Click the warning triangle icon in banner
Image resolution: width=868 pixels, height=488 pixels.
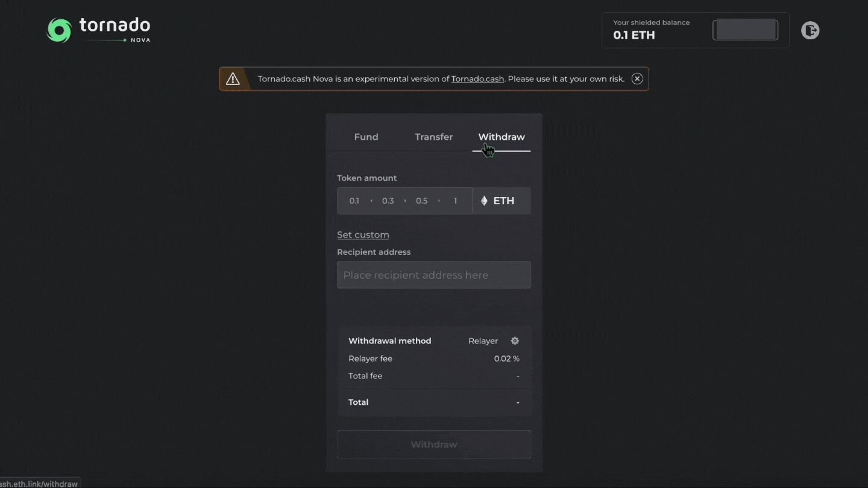pos(233,79)
